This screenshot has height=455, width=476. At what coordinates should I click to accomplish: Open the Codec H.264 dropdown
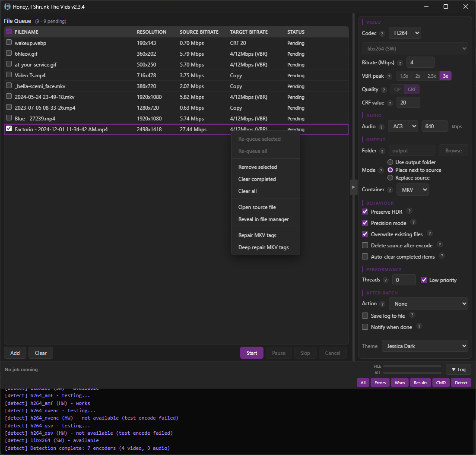click(x=405, y=33)
